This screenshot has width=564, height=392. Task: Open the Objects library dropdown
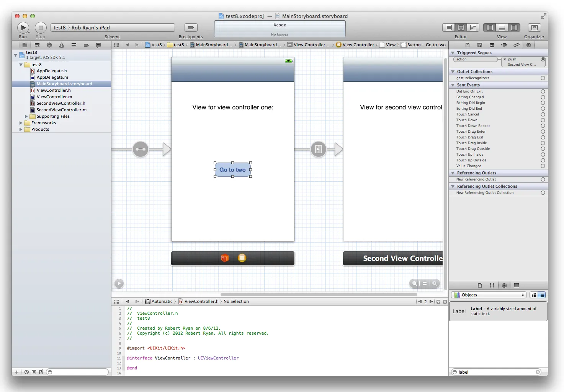489,295
